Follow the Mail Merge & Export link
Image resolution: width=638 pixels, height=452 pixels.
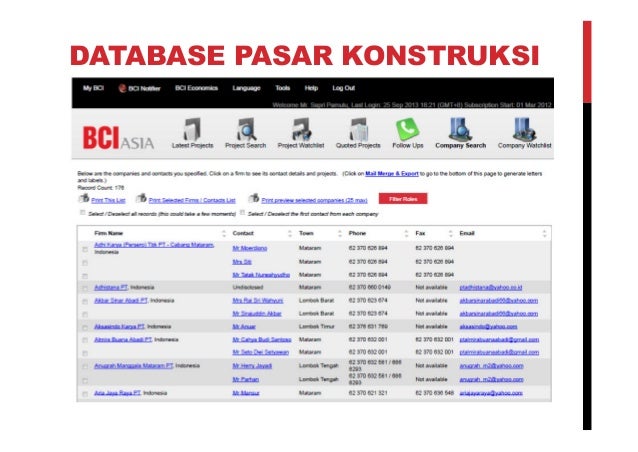(x=391, y=174)
